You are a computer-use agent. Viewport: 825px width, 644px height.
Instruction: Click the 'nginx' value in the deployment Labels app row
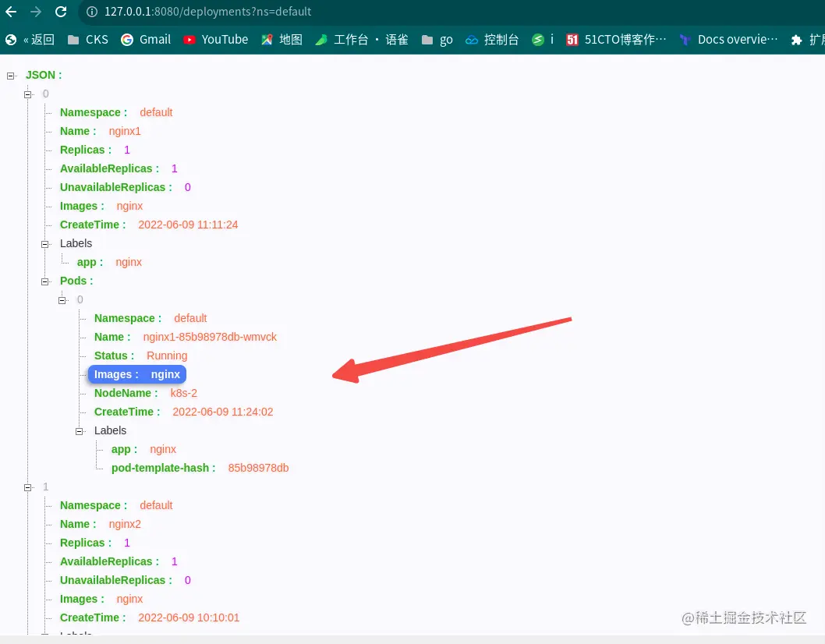point(129,262)
